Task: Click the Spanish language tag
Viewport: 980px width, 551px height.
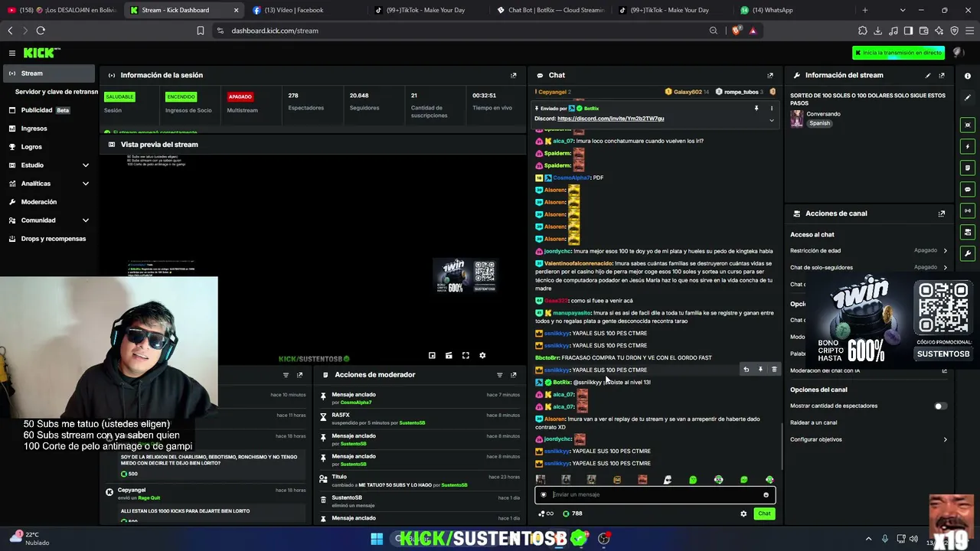Action: 820,123
